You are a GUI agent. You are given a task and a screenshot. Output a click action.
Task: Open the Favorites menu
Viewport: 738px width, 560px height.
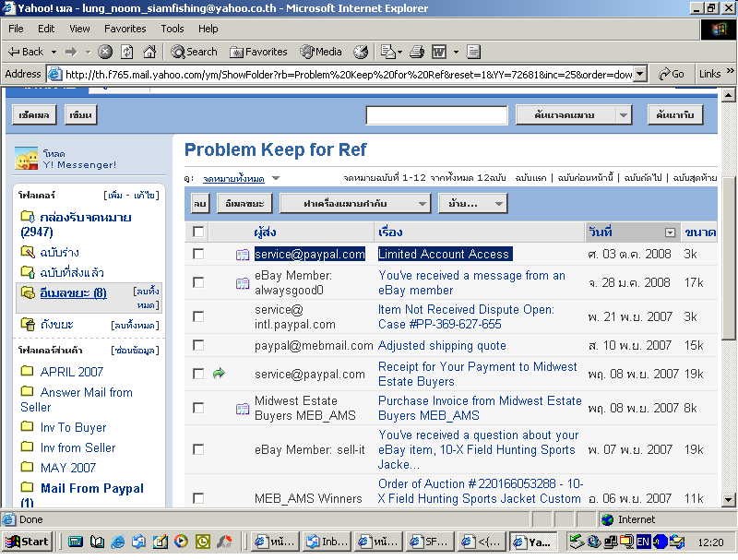click(125, 30)
